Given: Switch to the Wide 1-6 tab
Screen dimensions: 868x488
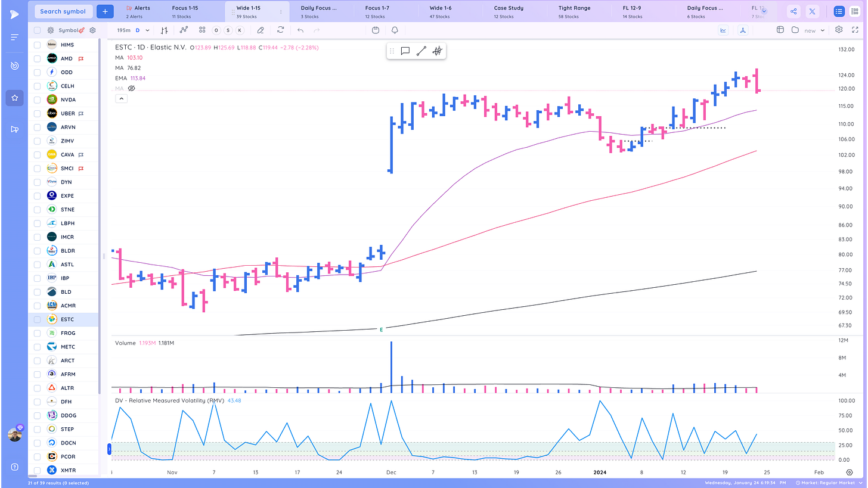Looking at the screenshot, I should (x=441, y=11).
